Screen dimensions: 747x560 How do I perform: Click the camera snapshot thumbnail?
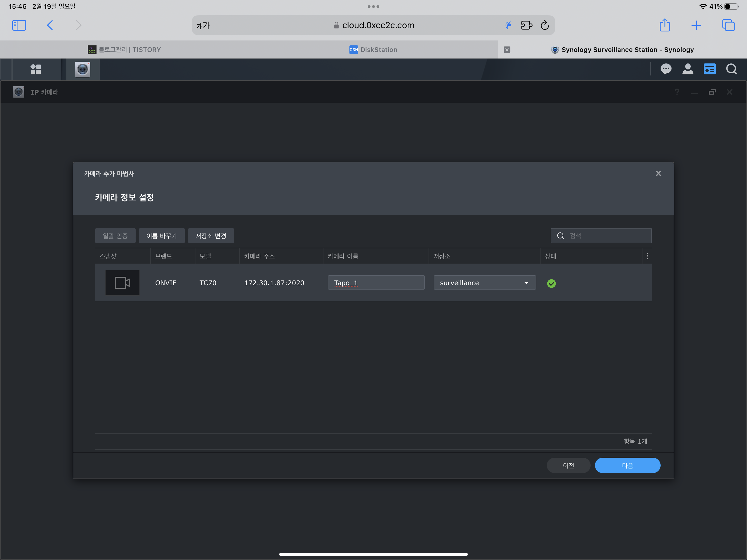coord(122,283)
